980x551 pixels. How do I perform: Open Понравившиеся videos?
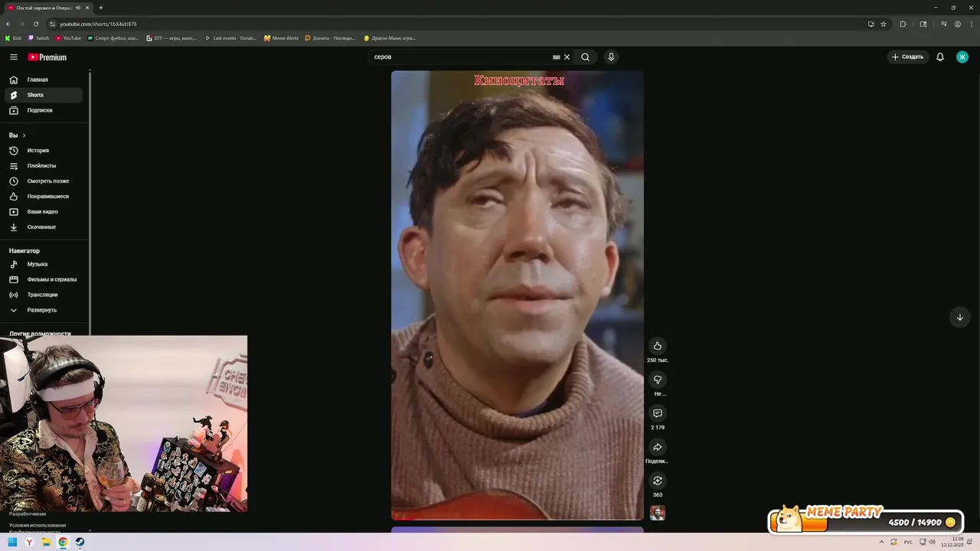point(44,197)
